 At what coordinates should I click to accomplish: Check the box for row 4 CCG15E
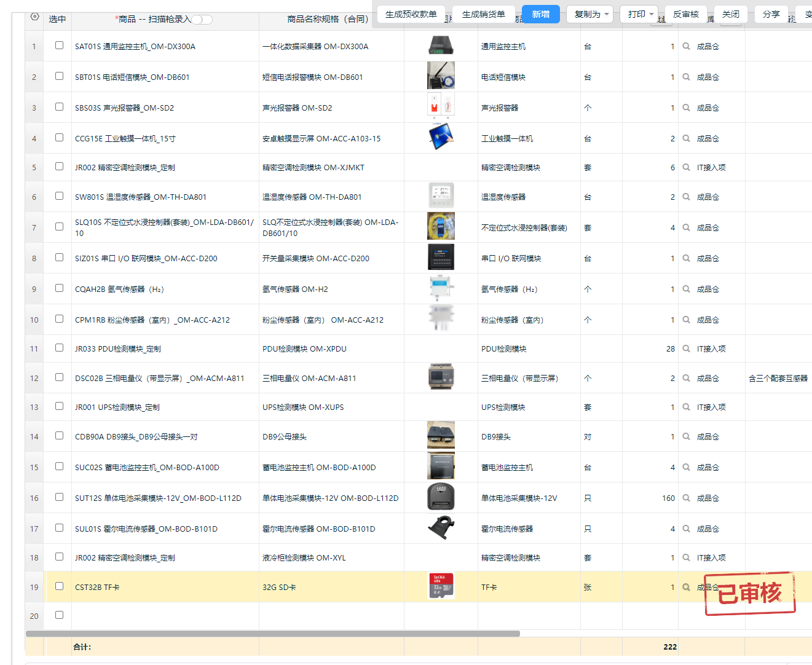(x=59, y=138)
